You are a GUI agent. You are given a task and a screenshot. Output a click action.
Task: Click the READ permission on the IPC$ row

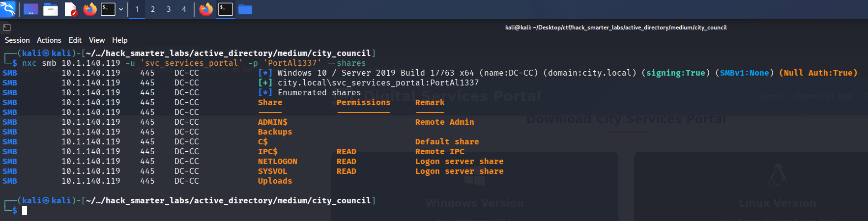[346, 151]
